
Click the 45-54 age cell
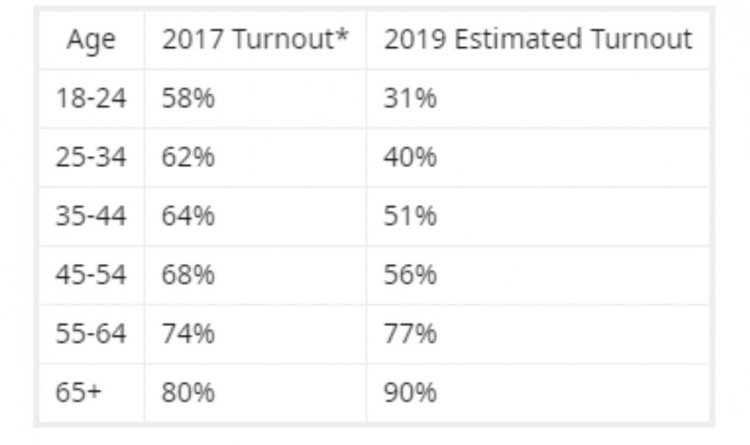[x=91, y=275]
